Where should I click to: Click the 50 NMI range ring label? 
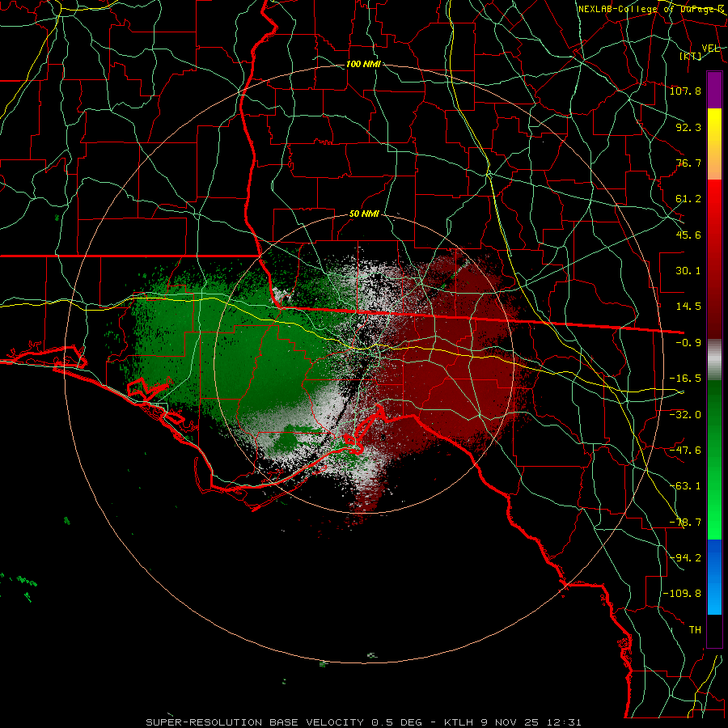pos(365,214)
